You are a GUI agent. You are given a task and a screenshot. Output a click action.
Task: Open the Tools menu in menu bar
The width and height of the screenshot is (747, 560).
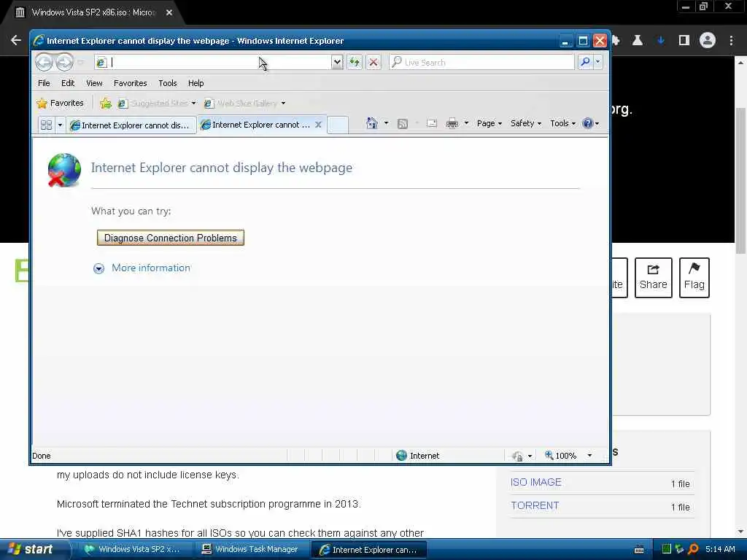[168, 83]
